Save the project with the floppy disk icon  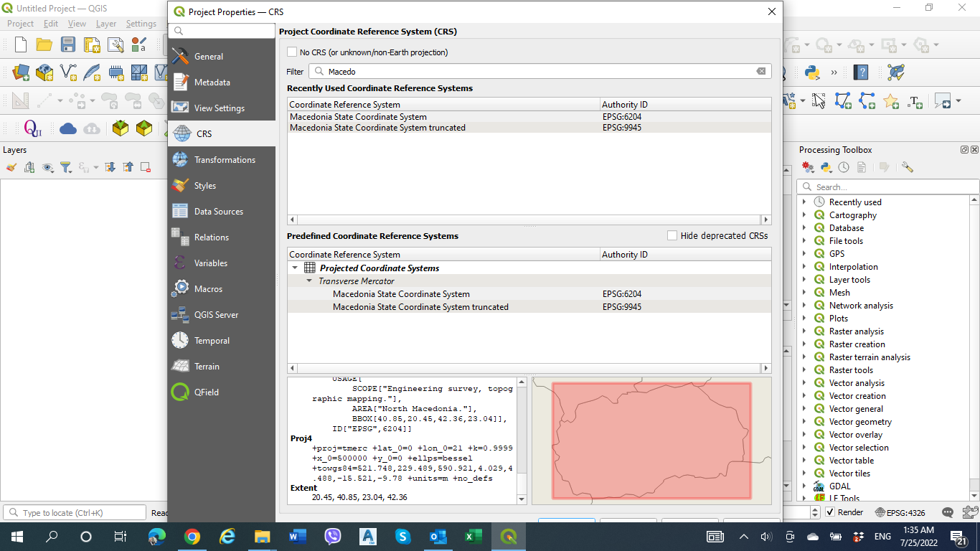pos(68,45)
